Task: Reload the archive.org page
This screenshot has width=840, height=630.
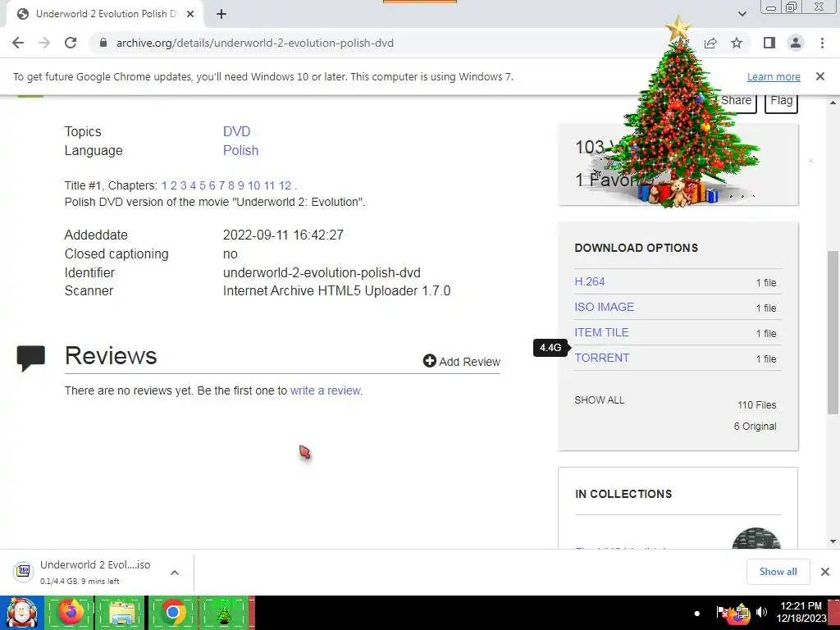Action: (71, 43)
